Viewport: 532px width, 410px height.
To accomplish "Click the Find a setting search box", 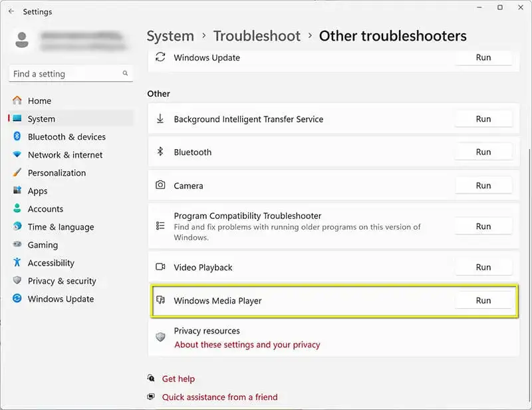I will (65, 74).
